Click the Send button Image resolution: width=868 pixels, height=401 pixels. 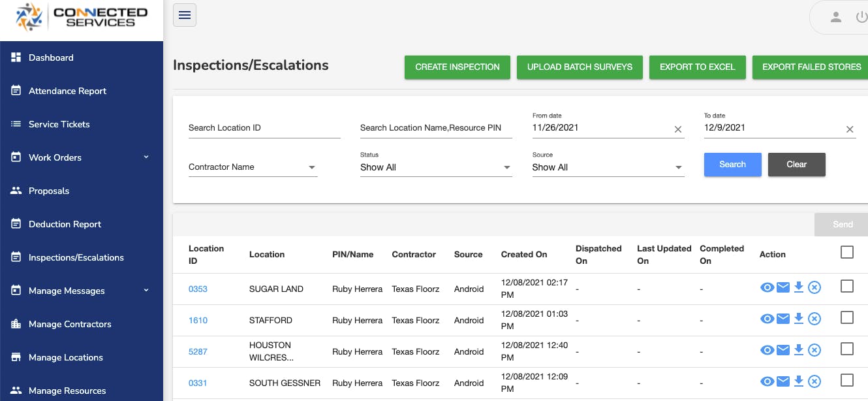[x=841, y=224]
